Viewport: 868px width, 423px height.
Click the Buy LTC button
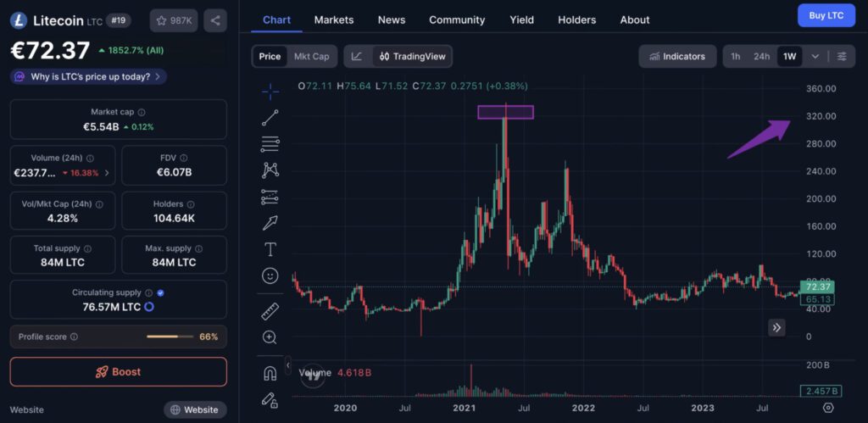coord(826,15)
